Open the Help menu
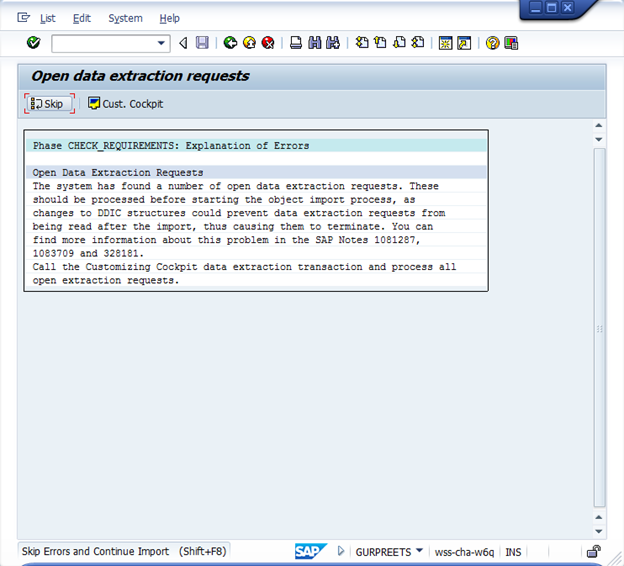Image resolution: width=624 pixels, height=566 pixels. (x=170, y=18)
